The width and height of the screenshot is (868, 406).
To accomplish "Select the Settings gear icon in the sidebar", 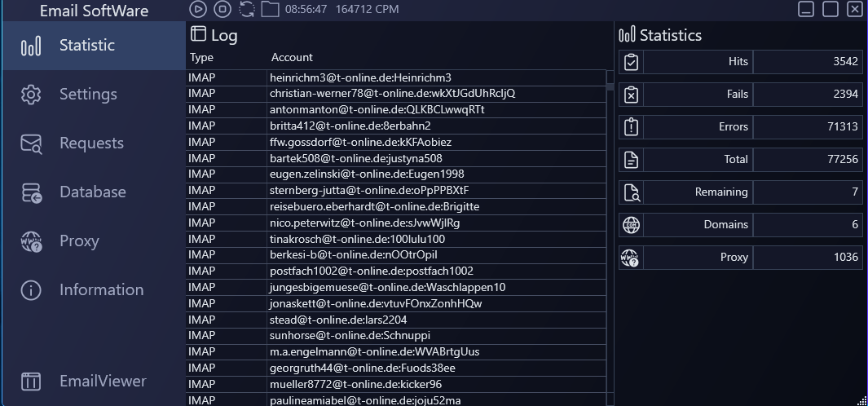I will tap(31, 95).
